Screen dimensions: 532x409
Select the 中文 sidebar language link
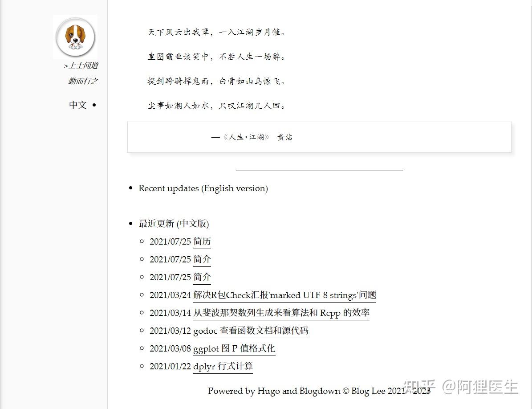click(77, 105)
